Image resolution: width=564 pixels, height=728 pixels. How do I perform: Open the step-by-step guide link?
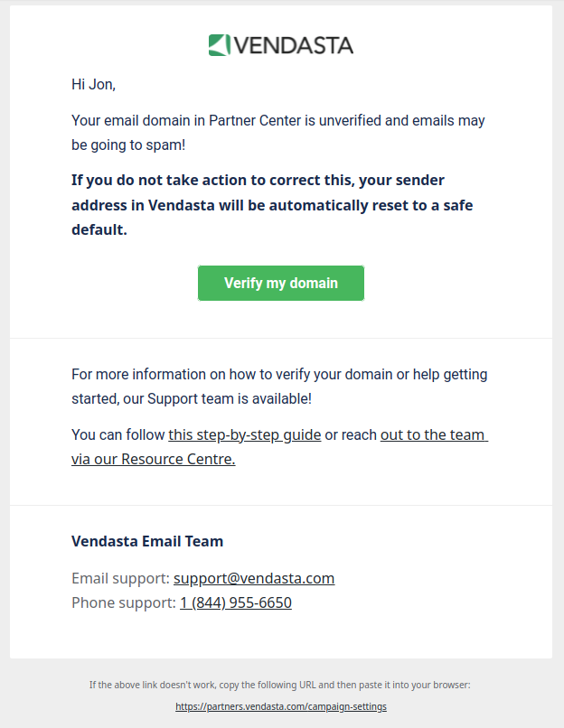[x=244, y=435]
